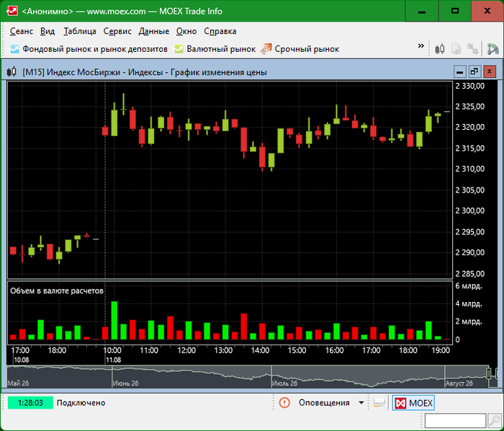The height and width of the screenshot is (431, 504).
Task: Click the timeline range slider handle
Action: pos(489,373)
